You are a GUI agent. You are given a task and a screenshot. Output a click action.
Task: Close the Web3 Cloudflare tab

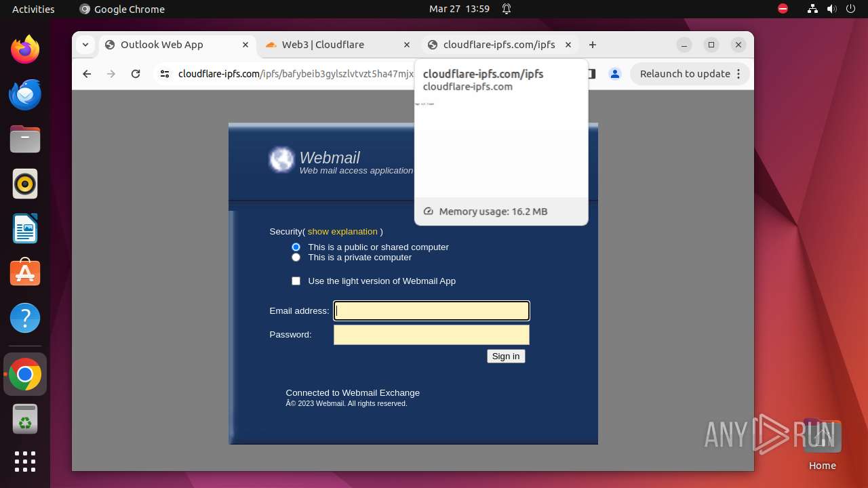click(407, 45)
